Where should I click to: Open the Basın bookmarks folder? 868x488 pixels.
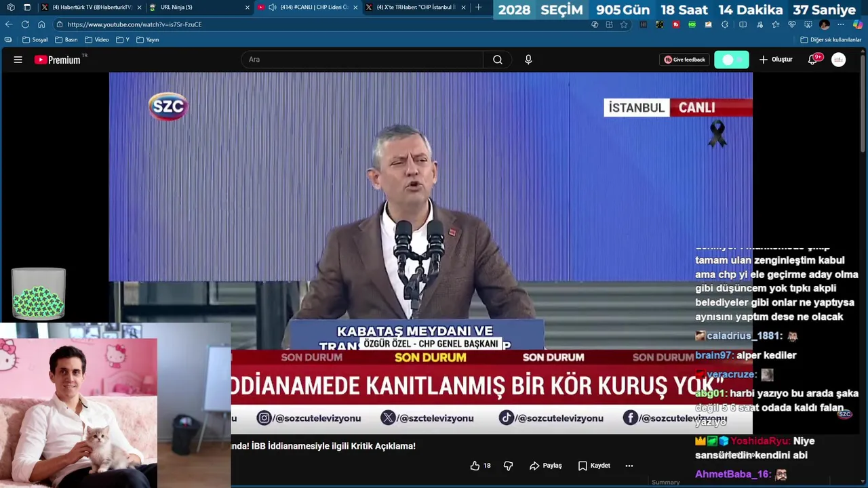click(x=66, y=40)
